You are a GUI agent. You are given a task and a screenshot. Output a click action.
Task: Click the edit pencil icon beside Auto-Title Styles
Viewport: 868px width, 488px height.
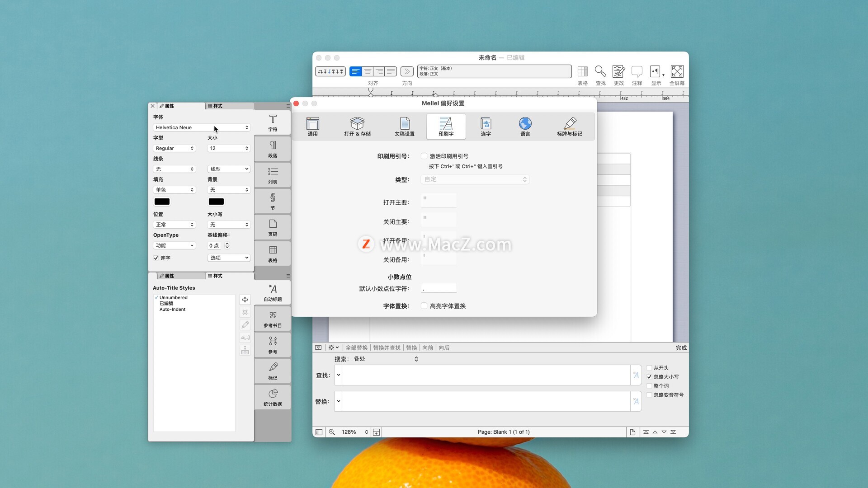[245, 325]
